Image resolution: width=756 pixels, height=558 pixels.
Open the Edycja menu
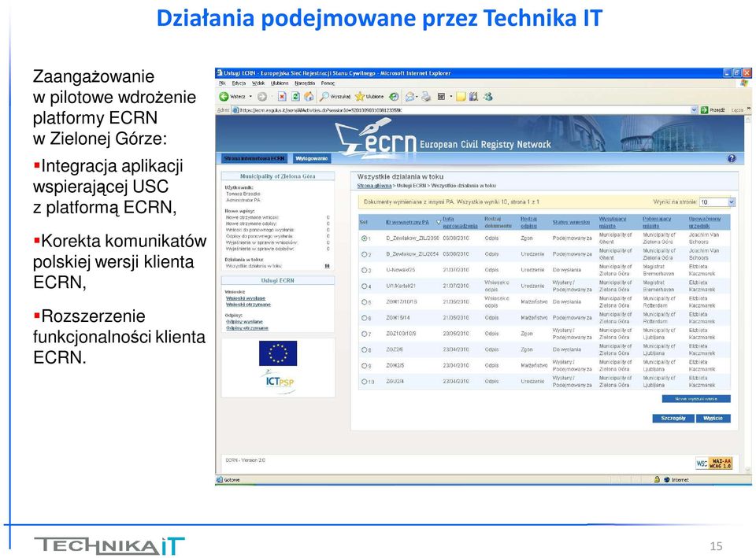point(239,83)
